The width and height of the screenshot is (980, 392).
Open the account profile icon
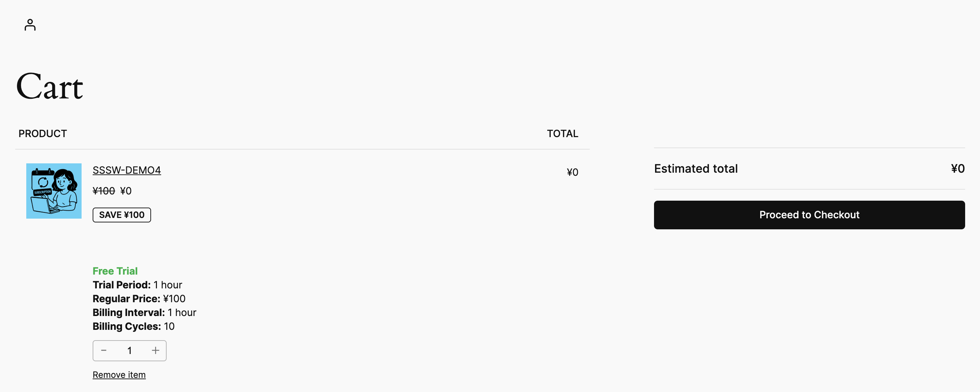pyautogui.click(x=30, y=25)
